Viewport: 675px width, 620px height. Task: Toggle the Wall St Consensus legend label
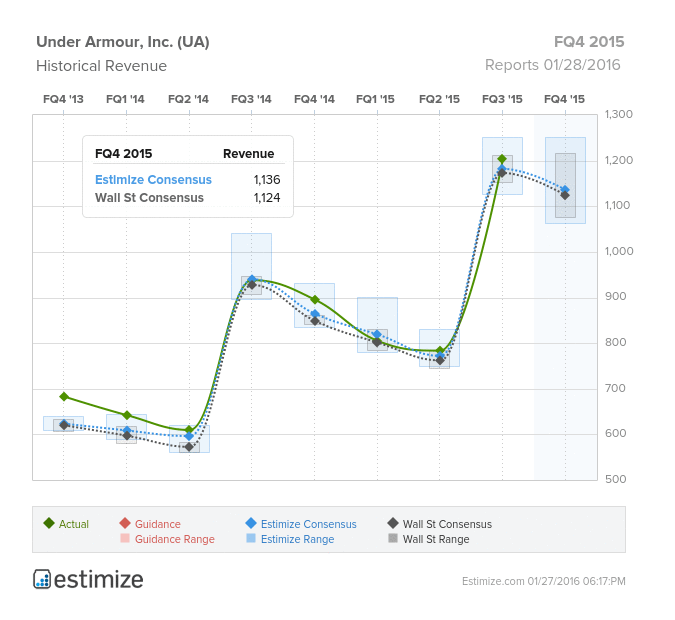[447, 524]
